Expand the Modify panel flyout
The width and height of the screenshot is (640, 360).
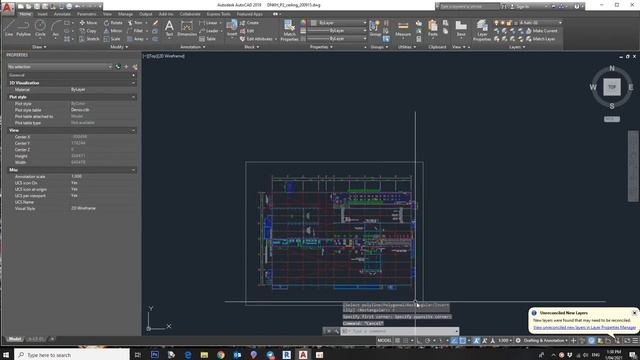pos(119,47)
